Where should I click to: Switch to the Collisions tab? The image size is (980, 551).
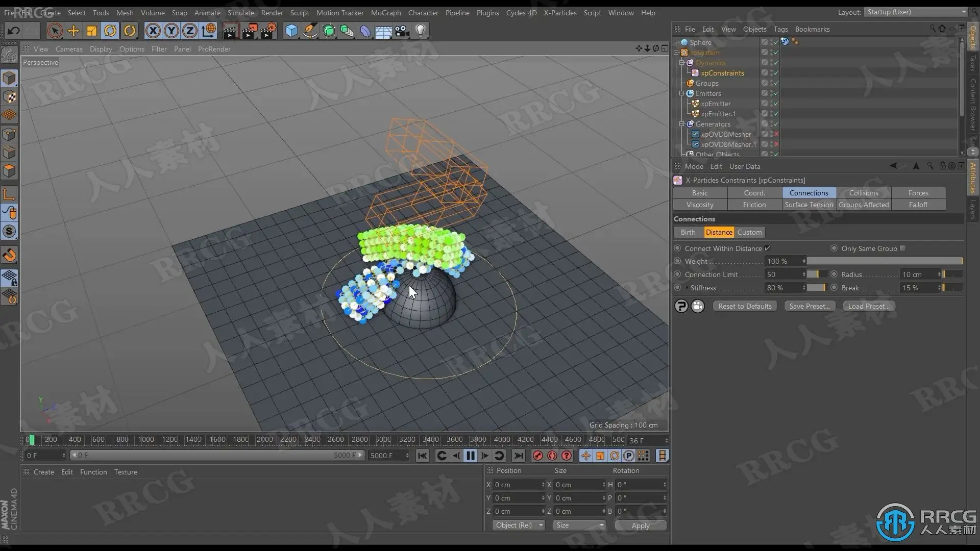864,193
